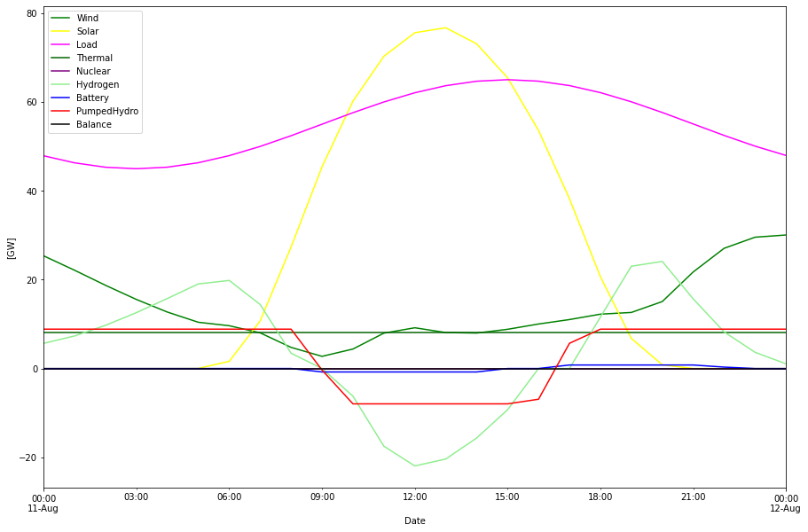
Task: Click the light green Hydrogen legend line
Action: (60, 84)
